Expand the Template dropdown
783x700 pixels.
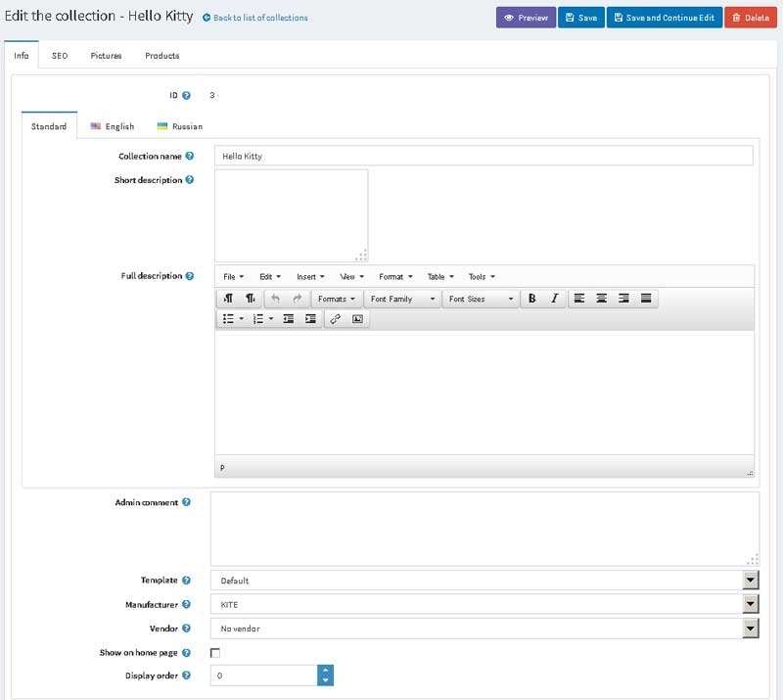pos(750,581)
